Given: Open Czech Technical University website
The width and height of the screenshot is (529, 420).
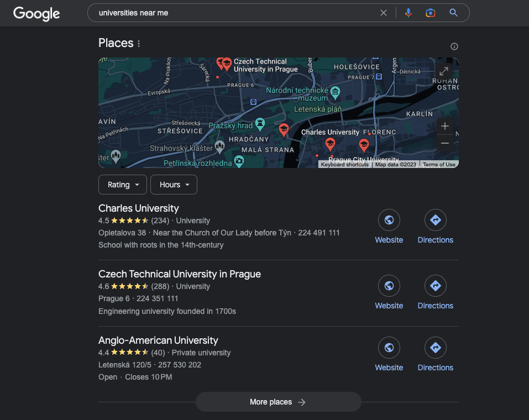Looking at the screenshot, I should tap(389, 292).
